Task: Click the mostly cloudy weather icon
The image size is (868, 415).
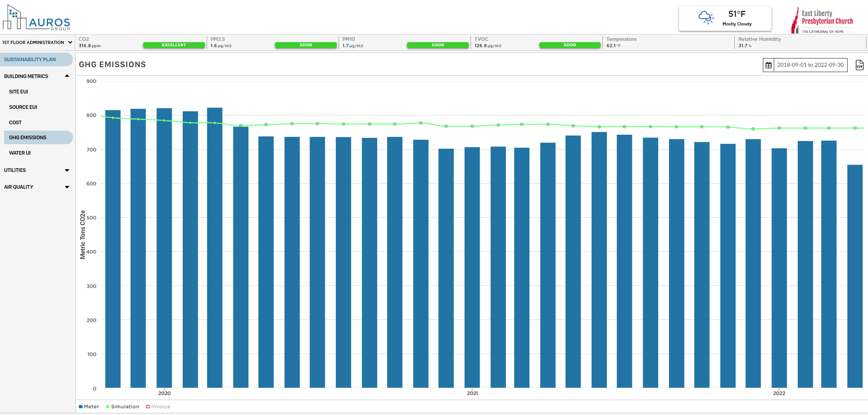Action: pos(706,18)
